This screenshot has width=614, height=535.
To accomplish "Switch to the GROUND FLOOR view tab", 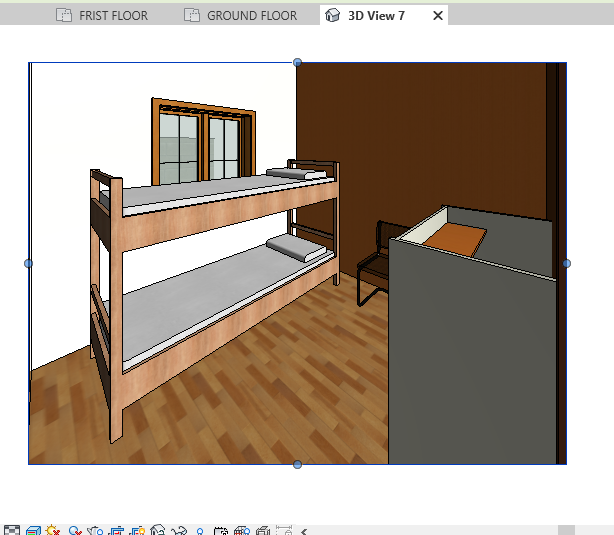I will point(240,16).
